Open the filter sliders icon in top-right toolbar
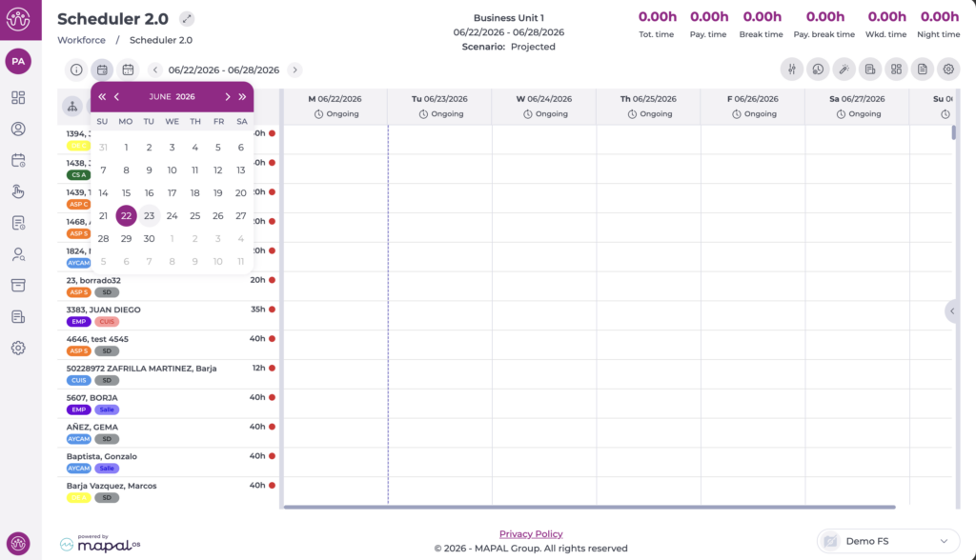Screen dimensions: 976x560 (x=792, y=70)
